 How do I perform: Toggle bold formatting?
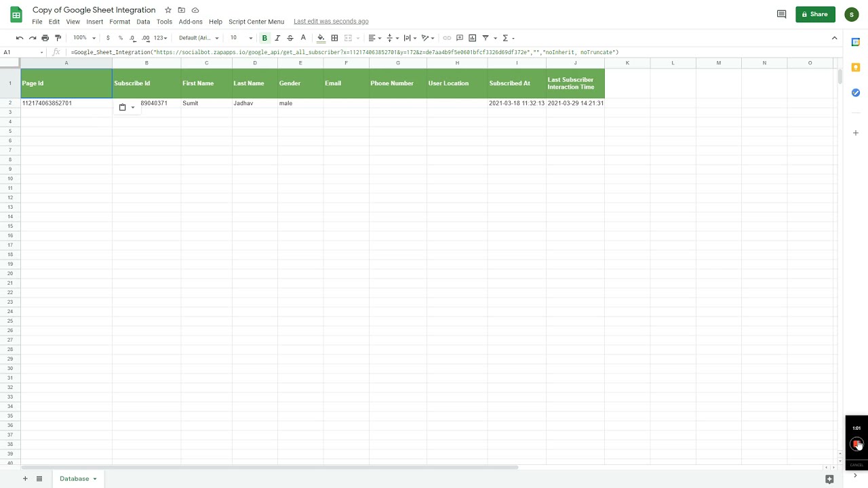264,38
